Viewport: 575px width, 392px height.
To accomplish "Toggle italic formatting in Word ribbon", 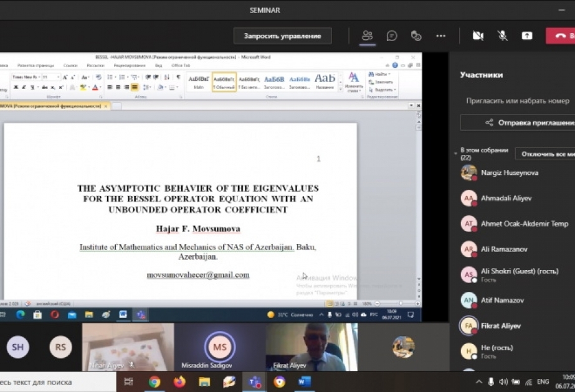I will [x=24, y=87].
